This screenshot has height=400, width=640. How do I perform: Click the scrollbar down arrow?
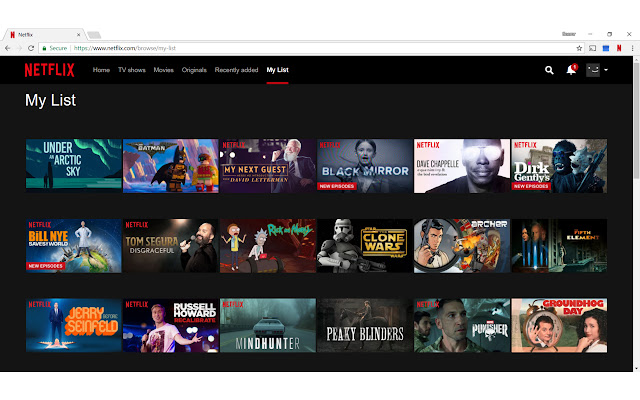coord(636,368)
